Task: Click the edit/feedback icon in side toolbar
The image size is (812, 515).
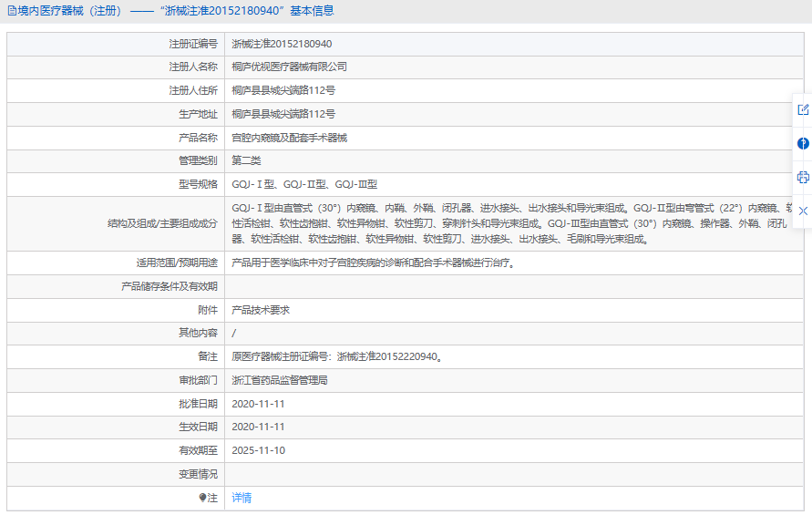Action: click(803, 109)
